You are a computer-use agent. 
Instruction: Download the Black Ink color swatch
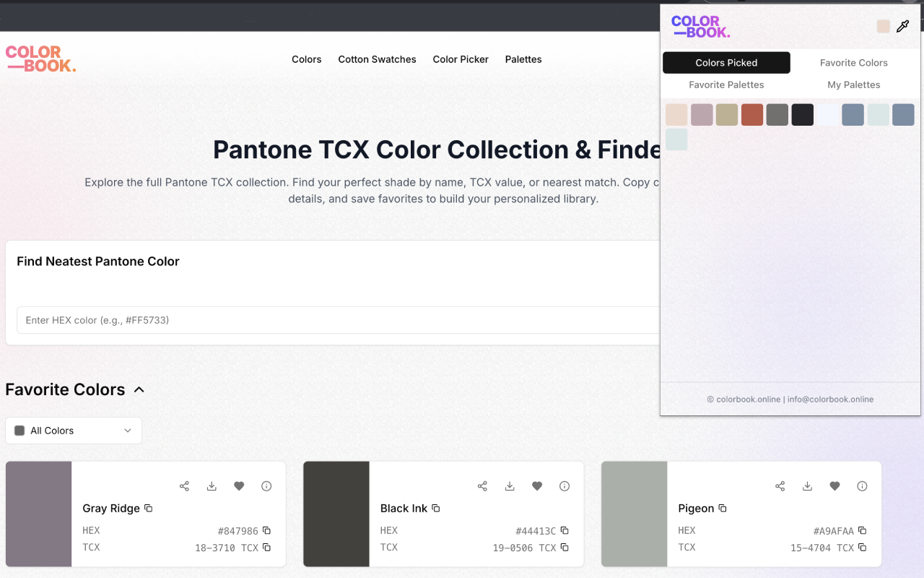point(510,486)
